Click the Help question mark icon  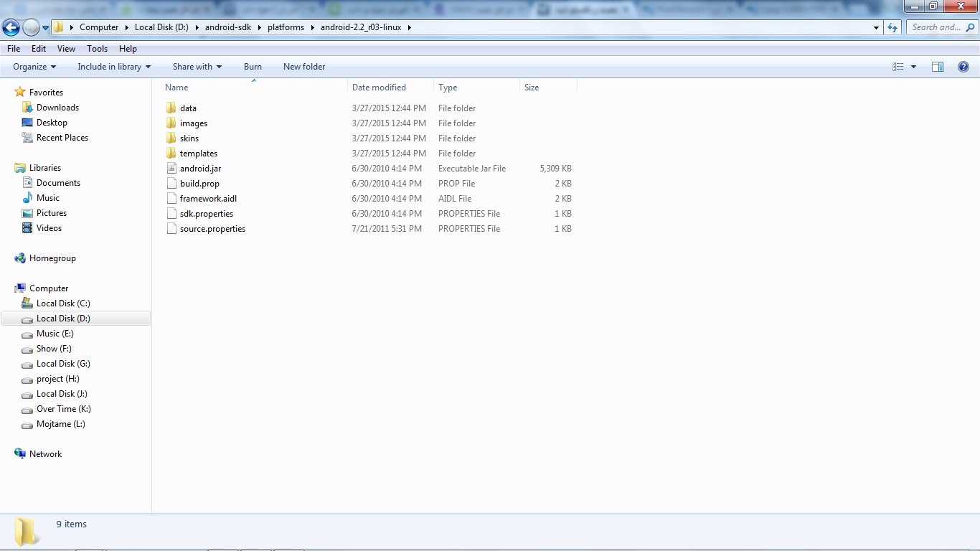tap(963, 67)
